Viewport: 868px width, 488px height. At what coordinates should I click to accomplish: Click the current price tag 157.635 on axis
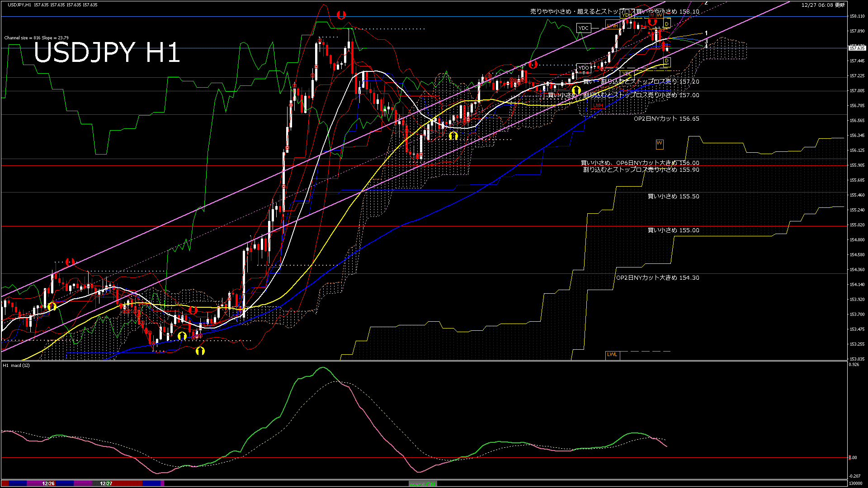click(857, 48)
